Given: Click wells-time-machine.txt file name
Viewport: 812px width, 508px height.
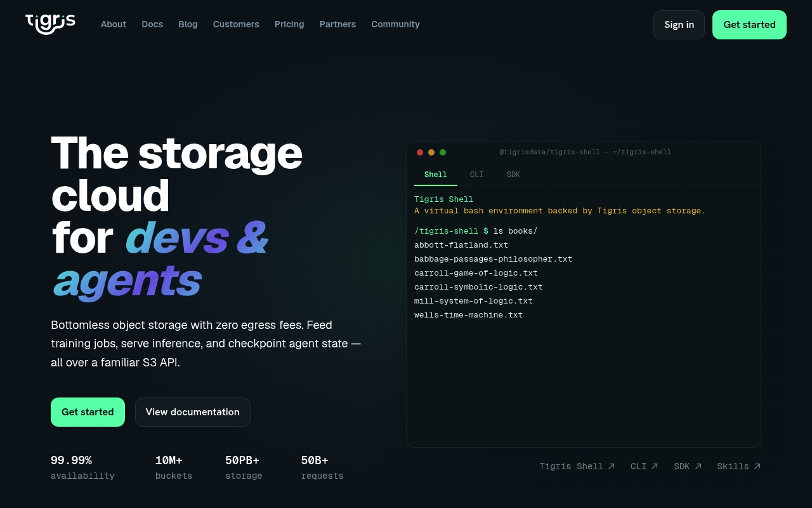Looking at the screenshot, I should click(469, 315).
